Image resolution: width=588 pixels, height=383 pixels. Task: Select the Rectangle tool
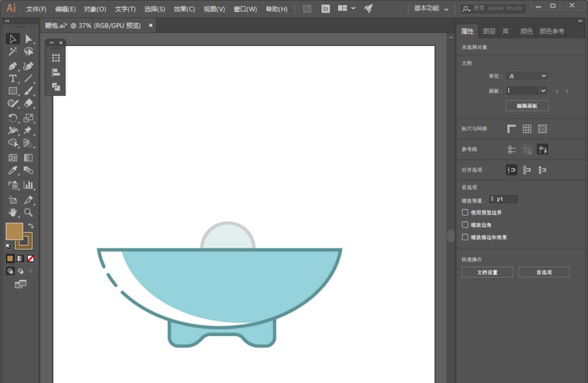[x=12, y=91]
